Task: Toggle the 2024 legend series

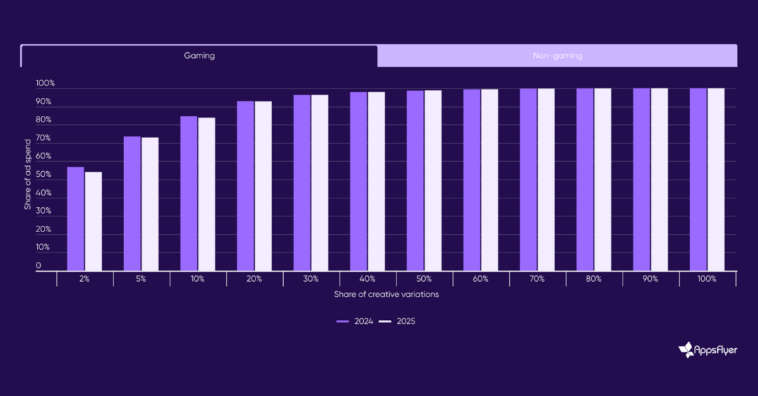Action: 355,321
